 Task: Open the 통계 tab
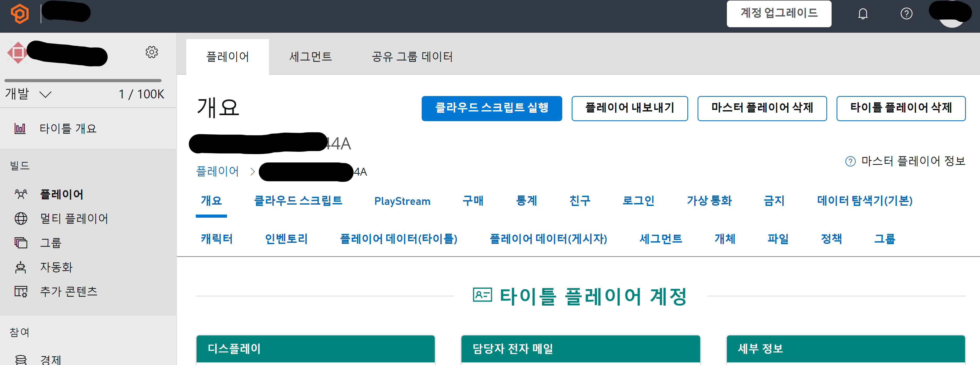coord(527,201)
